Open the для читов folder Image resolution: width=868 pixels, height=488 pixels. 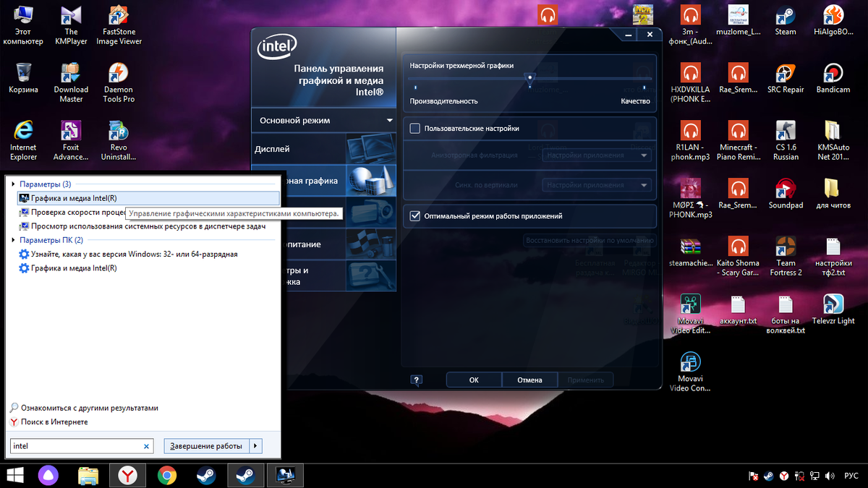coord(833,194)
